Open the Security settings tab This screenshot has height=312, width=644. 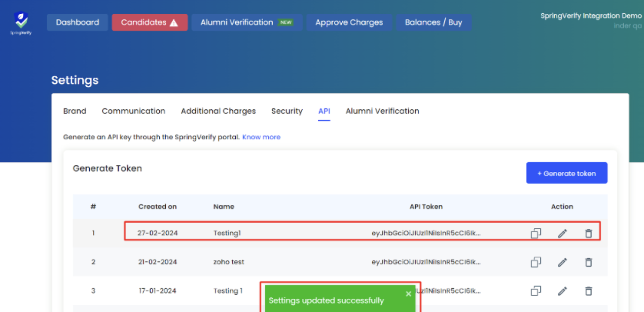287,111
